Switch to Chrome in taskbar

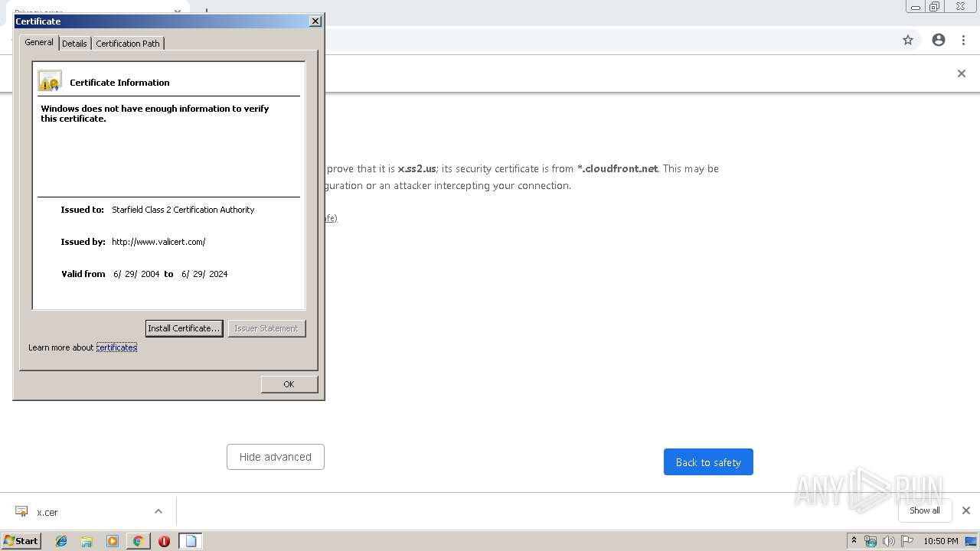pos(138,541)
